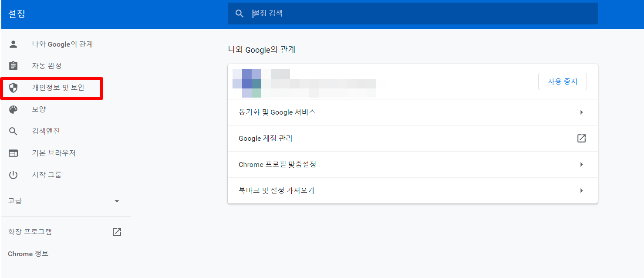Open Chrome 정보 page

click(28, 254)
